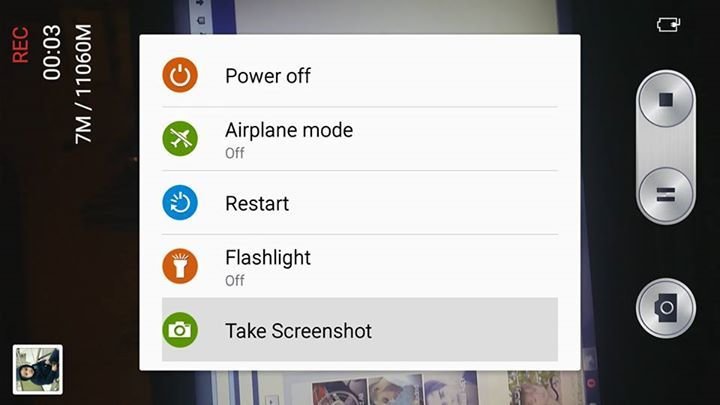Tap the green airplane mode icon
Screen dimensions: 720x405
[180, 139]
